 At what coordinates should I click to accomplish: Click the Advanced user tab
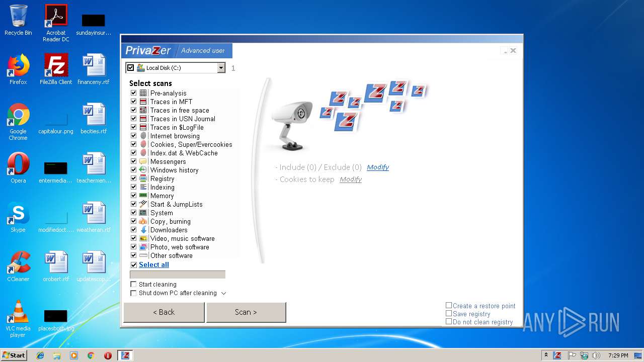pyautogui.click(x=203, y=50)
